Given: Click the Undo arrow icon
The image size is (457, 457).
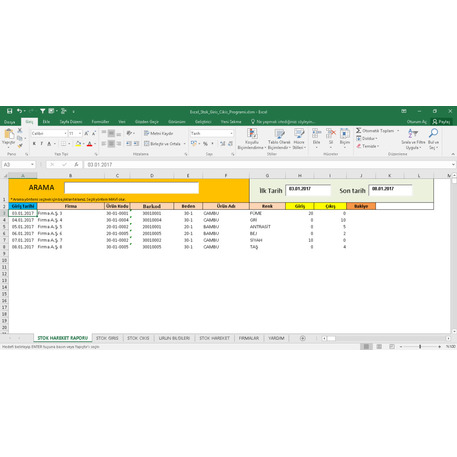Looking at the screenshot, I should [19, 111].
